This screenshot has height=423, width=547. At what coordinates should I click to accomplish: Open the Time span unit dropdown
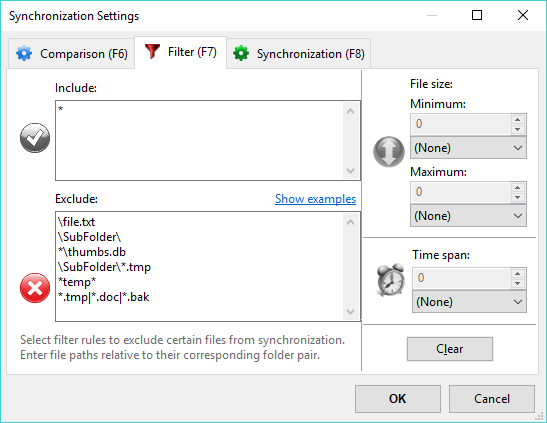point(469,301)
